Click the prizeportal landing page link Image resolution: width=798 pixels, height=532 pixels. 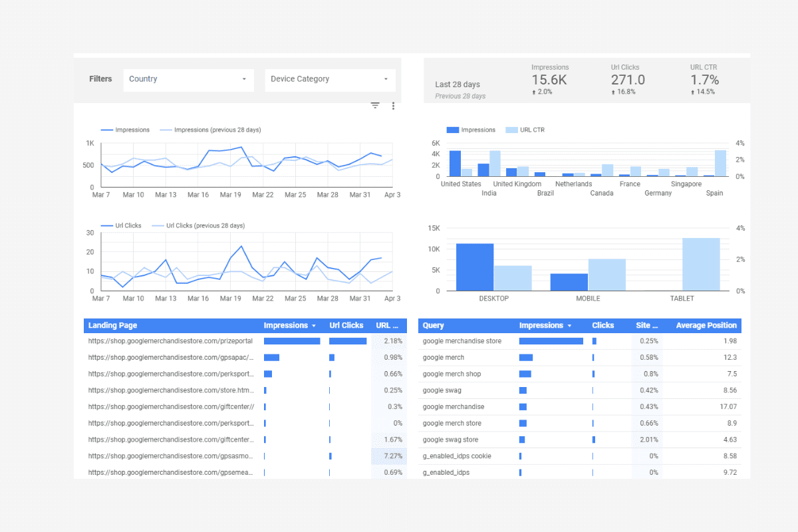coord(171,340)
